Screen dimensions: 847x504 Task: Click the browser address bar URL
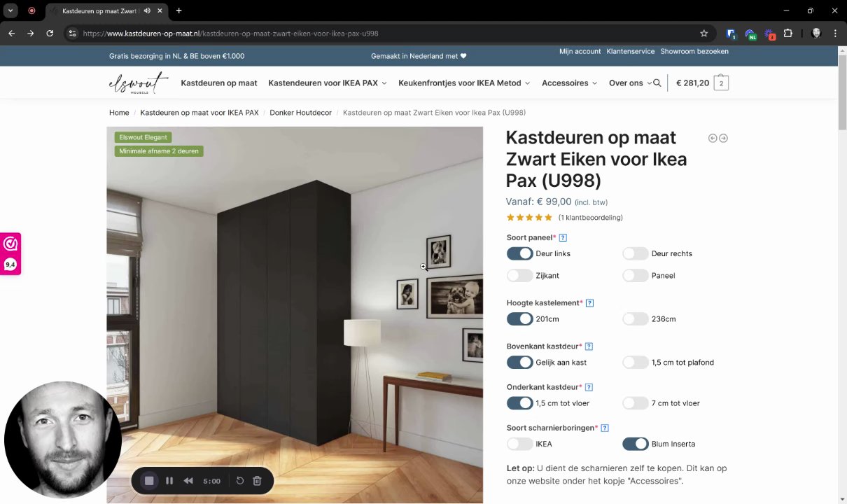pyautogui.click(x=230, y=33)
